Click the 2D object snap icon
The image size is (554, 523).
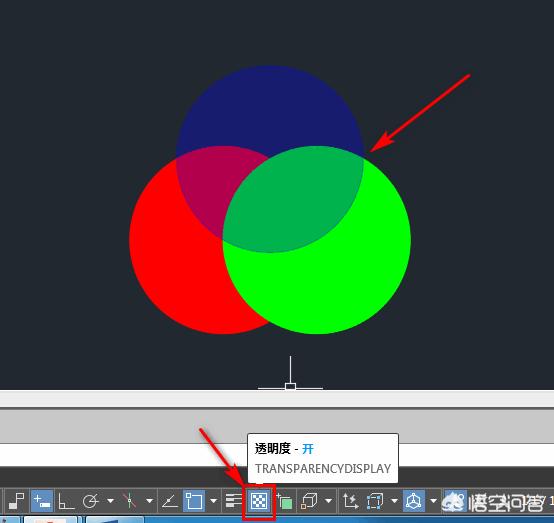click(x=194, y=501)
